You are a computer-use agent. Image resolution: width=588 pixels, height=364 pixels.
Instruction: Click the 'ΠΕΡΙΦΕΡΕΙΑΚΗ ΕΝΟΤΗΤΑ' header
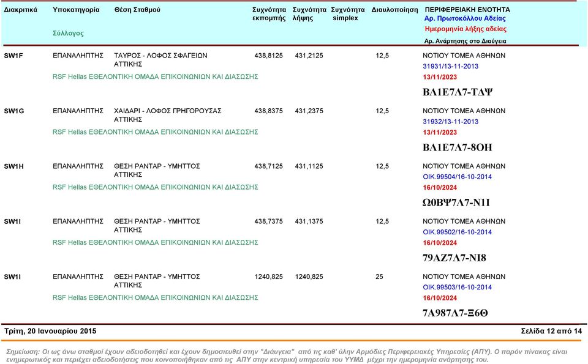[467, 10]
